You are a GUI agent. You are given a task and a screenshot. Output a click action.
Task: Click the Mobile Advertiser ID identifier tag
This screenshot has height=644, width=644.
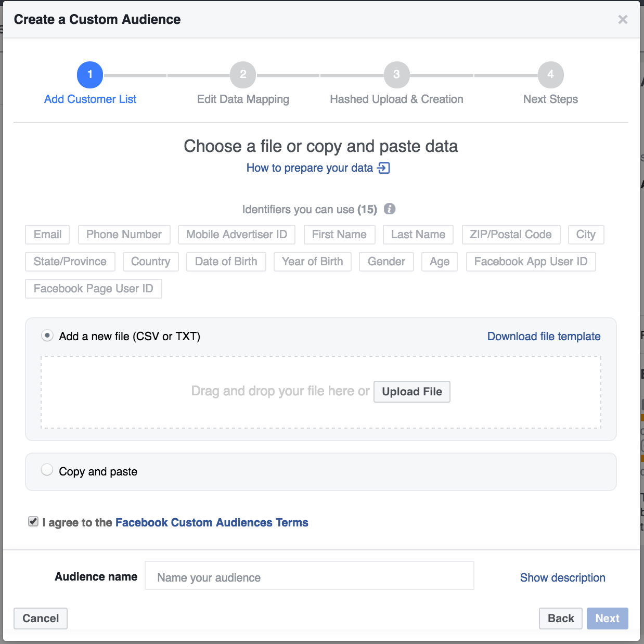pyautogui.click(x=237, y=235)
